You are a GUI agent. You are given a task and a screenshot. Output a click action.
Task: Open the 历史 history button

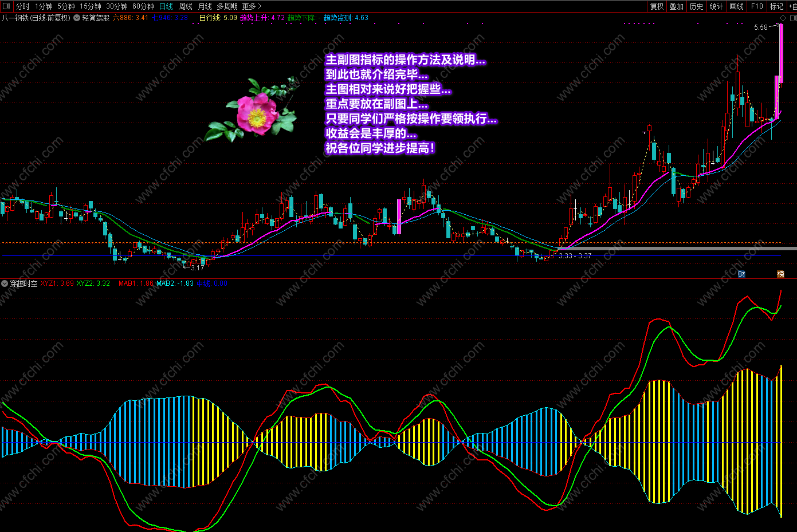pos(696,6)
